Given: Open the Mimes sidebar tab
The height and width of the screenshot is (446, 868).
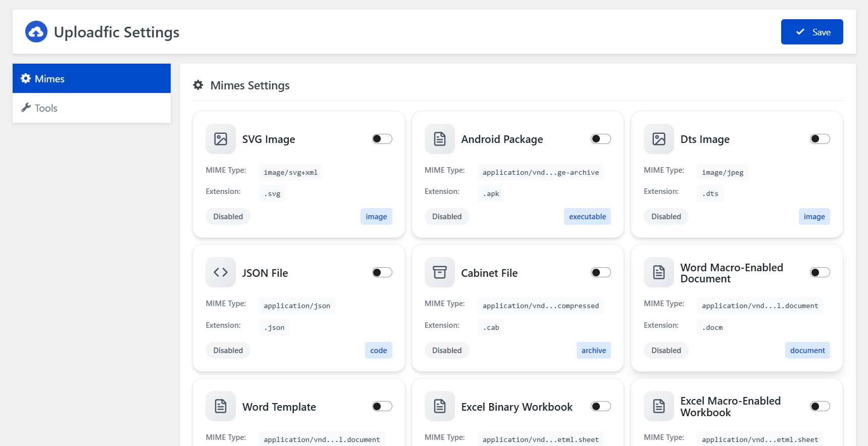Looking at the screenshot, I should click(x=91, y=78).
